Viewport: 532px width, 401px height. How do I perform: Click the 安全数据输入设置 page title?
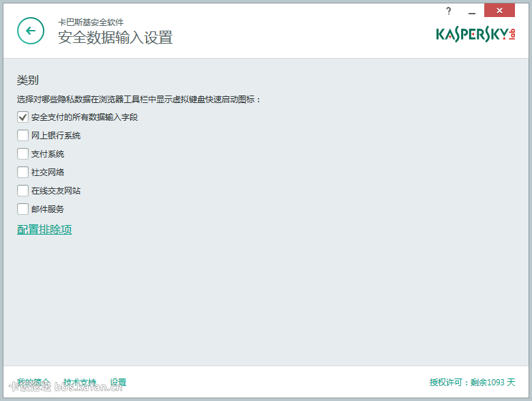coord(115,38)
